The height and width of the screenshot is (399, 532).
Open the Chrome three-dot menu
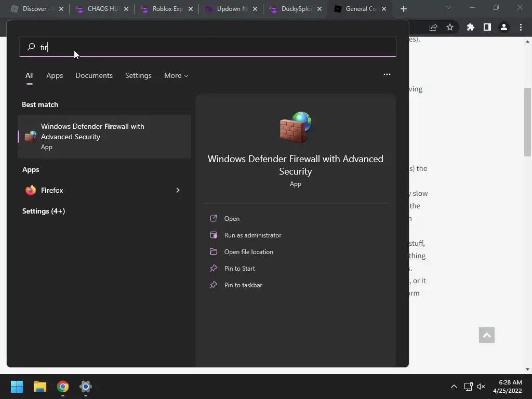pos(521,27)
